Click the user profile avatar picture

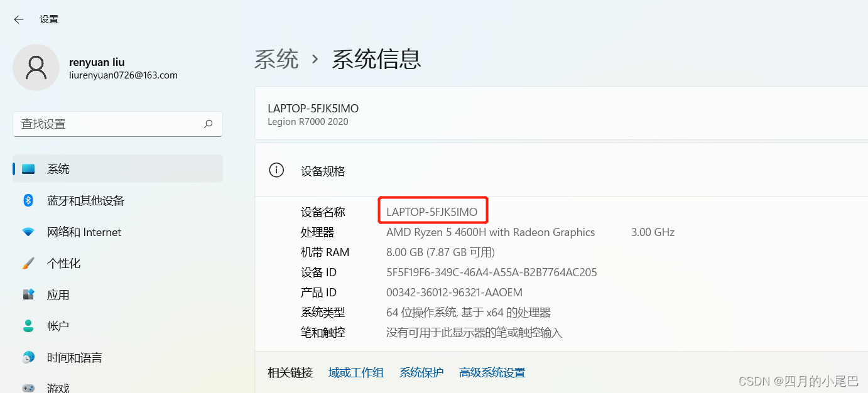point(36,67)
